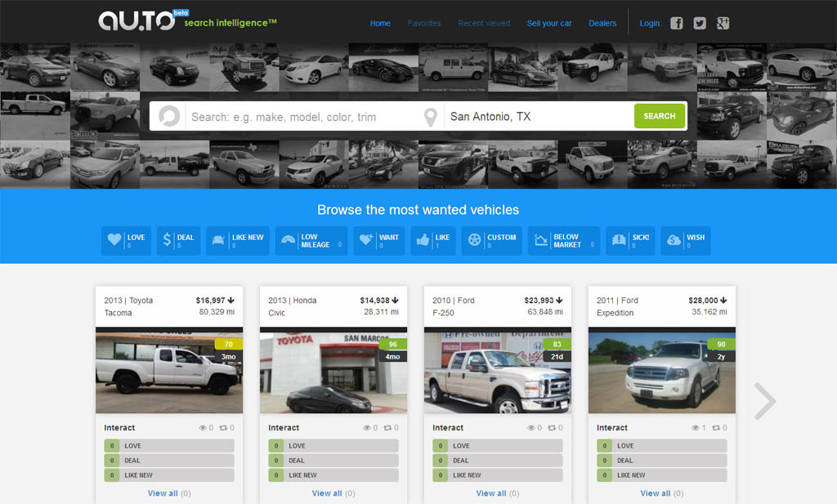Mark DEAL on Toyota Tacoma
The width and height of the screenshot is (837, 504).
coord(169,460)
